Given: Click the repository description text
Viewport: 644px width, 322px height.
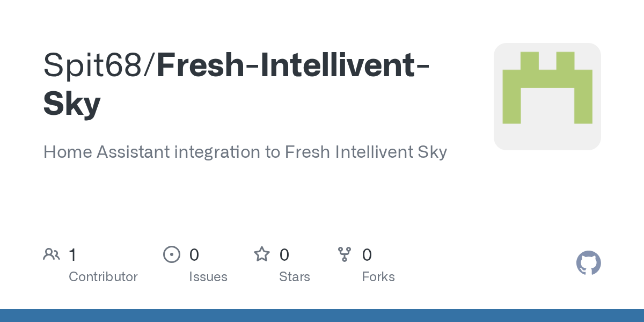Looking at the screenshot, I should click(245, 152).
